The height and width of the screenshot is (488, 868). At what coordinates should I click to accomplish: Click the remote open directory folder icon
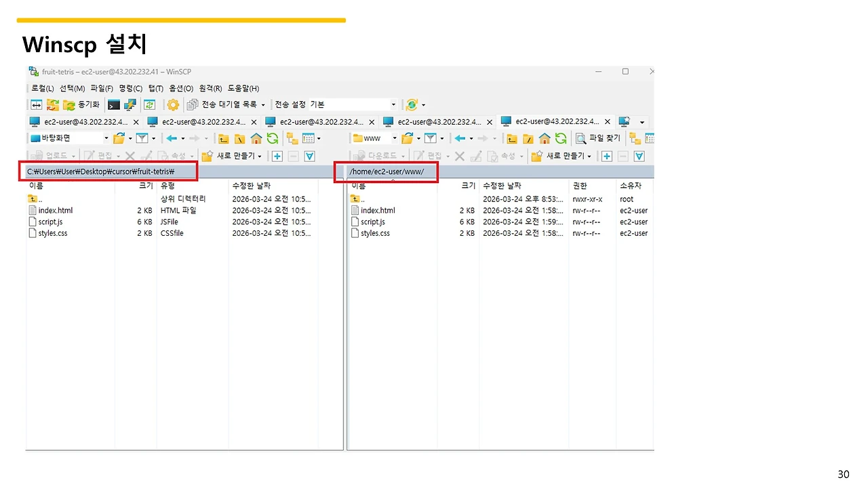(x=407, y=138)
